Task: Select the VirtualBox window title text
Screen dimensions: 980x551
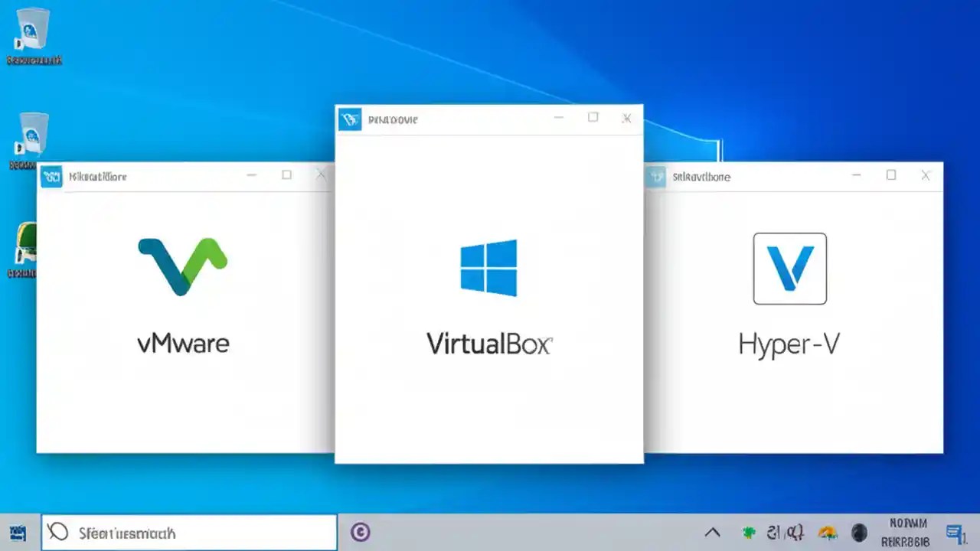Action: click(394, 119)
